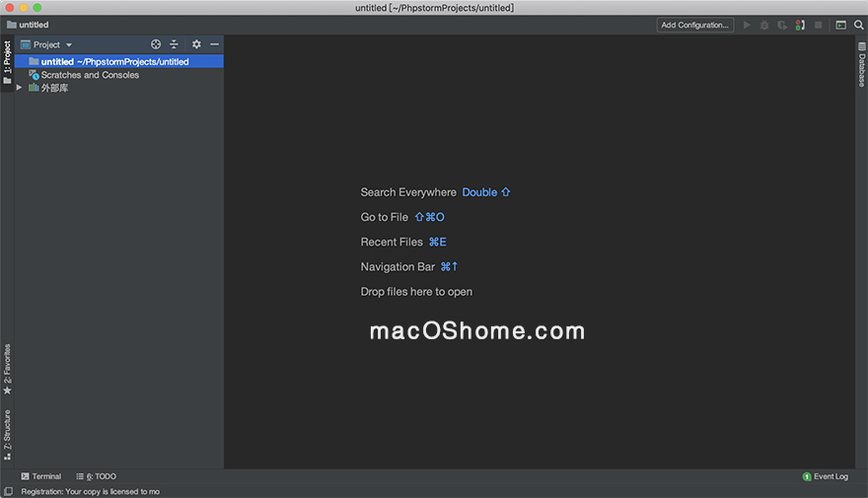
Task: Open the Terminal tool window
Action: pyautogui.click(x=41, y=476)
